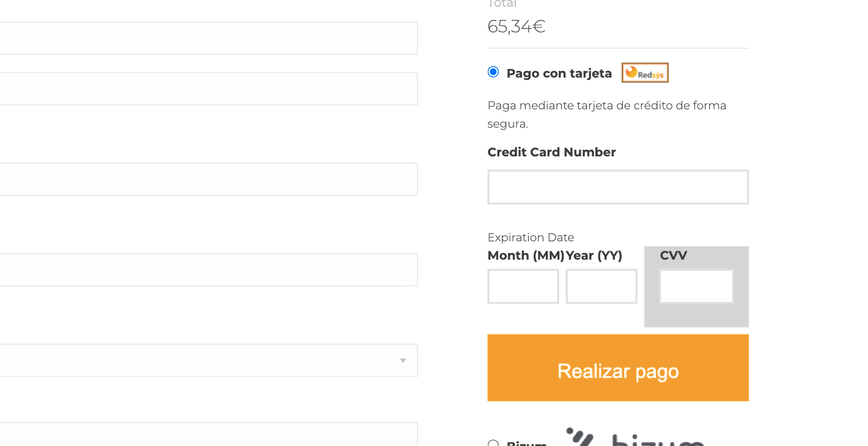Click inside the CVV field
Viewport: 868px width, 446px height.
(696, 286)
